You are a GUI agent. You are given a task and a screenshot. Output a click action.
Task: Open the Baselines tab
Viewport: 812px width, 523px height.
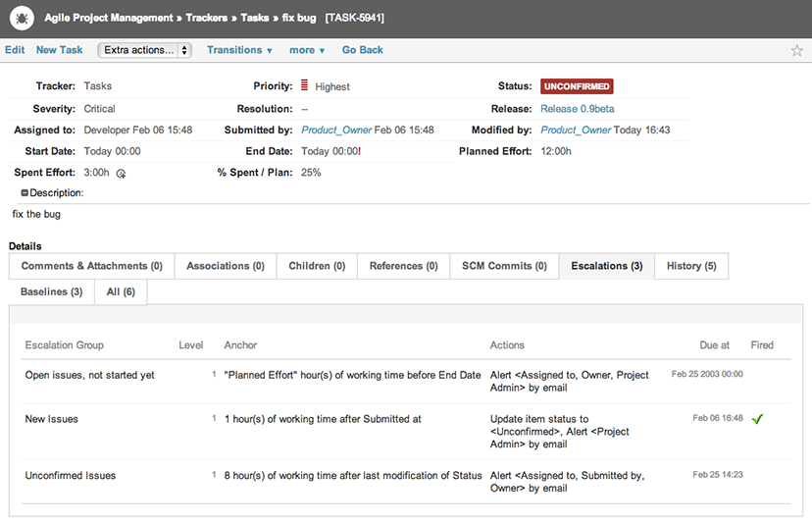[x=52, y=291]
